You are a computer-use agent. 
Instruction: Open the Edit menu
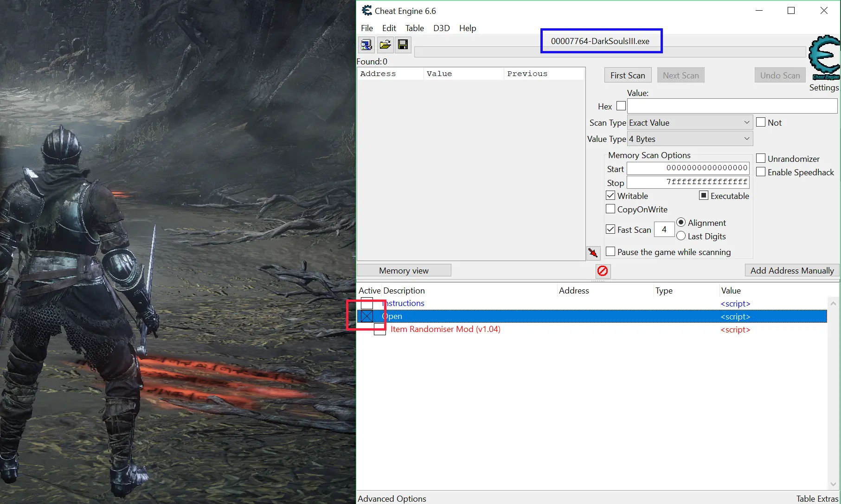(389, 28)
